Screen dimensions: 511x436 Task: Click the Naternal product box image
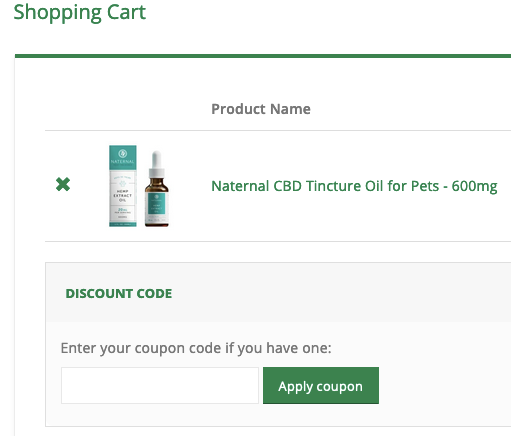(x=123, y=186)
